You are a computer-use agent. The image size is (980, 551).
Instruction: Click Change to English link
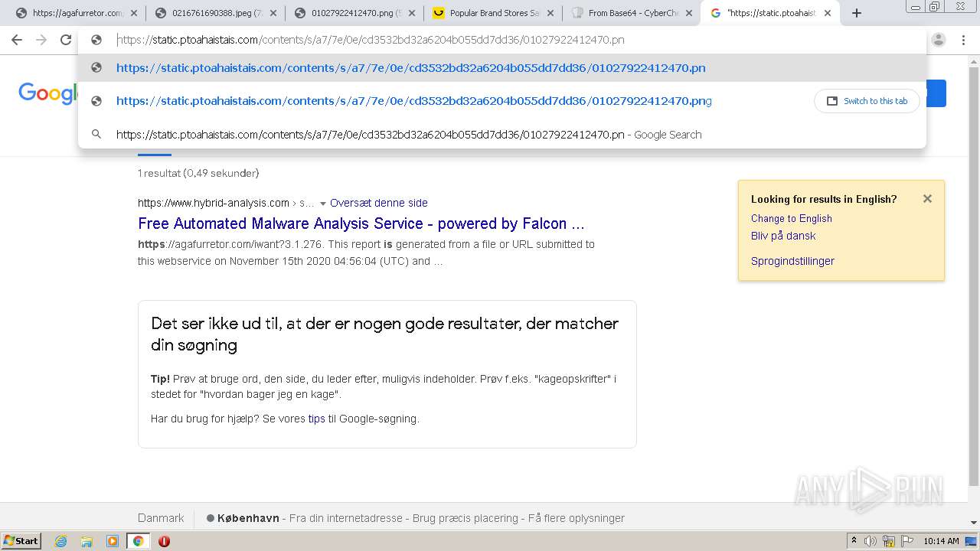[792, 218]
